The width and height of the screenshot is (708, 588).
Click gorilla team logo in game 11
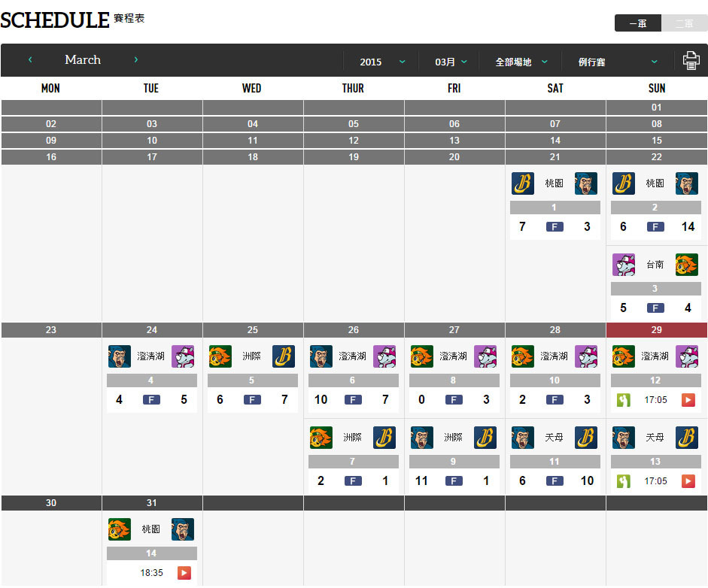pos(523,438)
